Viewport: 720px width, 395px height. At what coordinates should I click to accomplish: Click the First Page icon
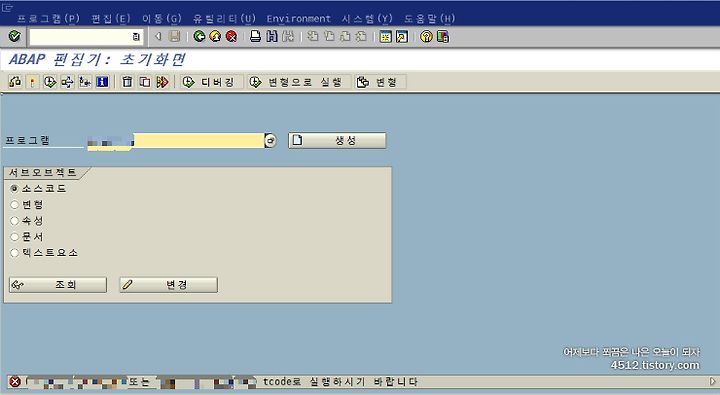pos(313,36)
